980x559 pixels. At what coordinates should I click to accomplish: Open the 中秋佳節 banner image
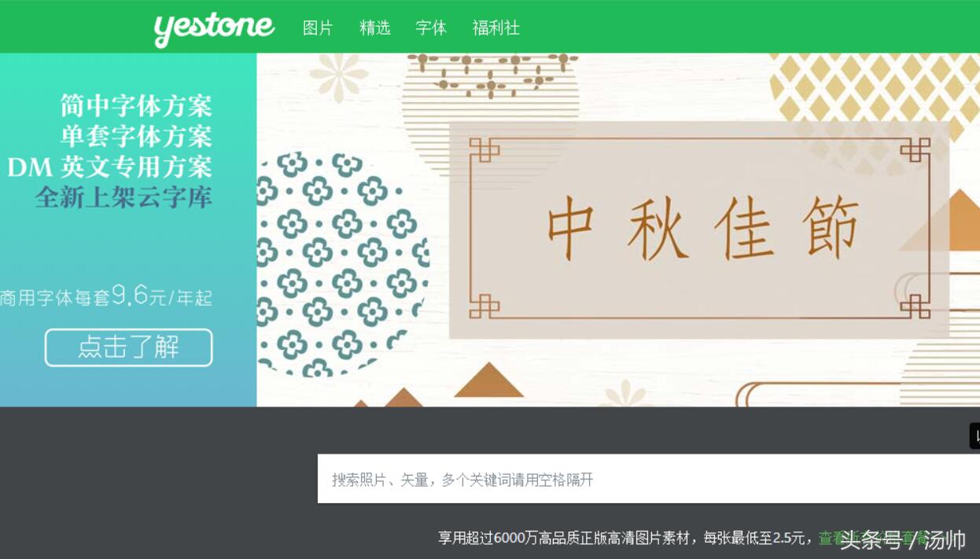pos(618,230)
